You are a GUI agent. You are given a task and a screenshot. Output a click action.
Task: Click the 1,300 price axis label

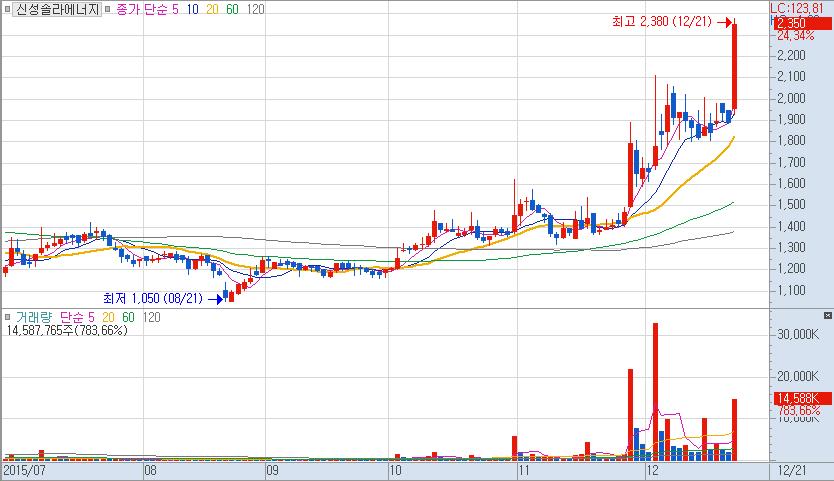click(791, 247)
